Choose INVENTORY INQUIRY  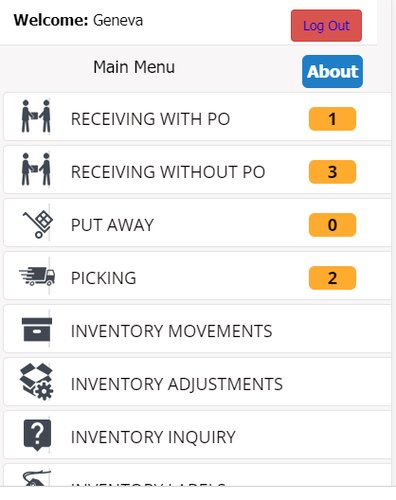coord(197,435)
